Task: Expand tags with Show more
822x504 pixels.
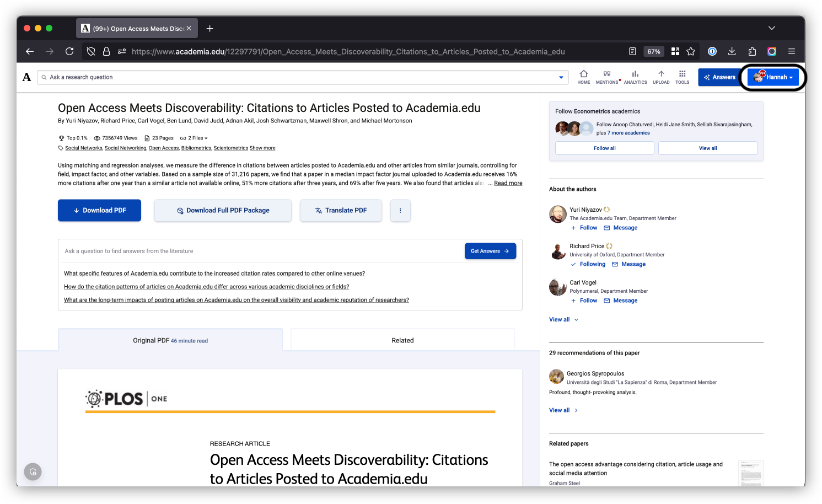Action: pyautogui.click(x=262, y=148)
